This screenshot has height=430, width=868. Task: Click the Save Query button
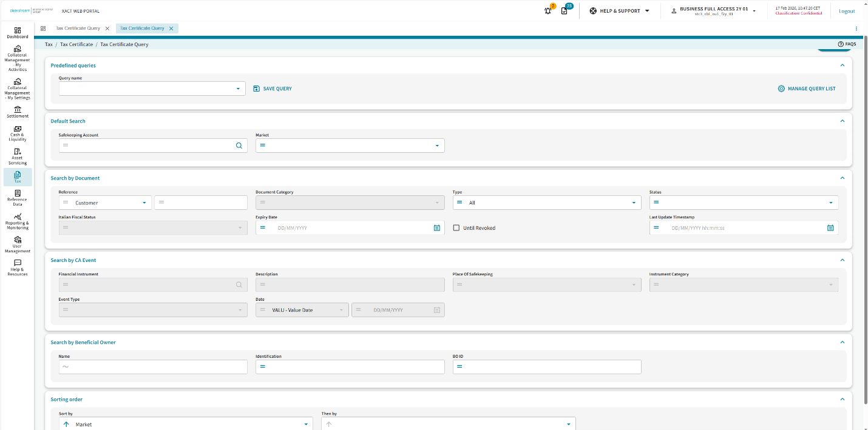click(x=273, y=89)
